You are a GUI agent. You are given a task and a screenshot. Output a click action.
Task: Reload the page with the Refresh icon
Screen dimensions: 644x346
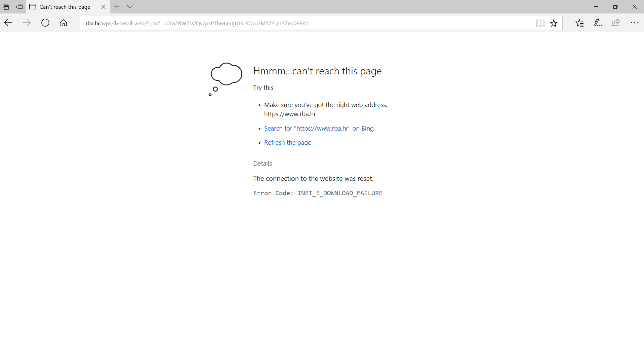[x=45, y=23]
